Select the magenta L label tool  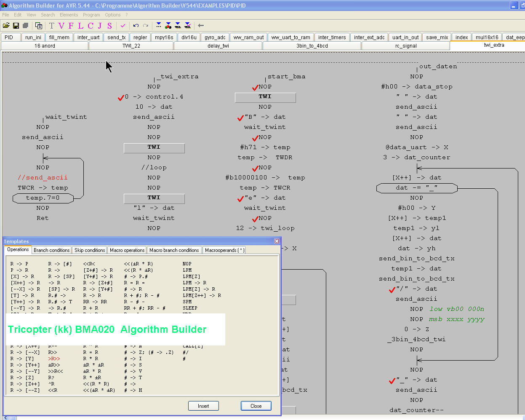coord(80,26)
